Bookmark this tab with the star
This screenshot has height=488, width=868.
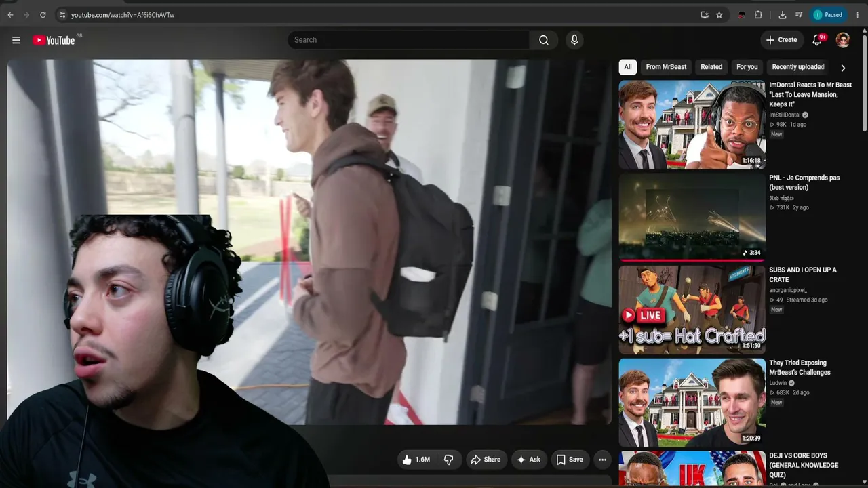(x=719, y=15)
